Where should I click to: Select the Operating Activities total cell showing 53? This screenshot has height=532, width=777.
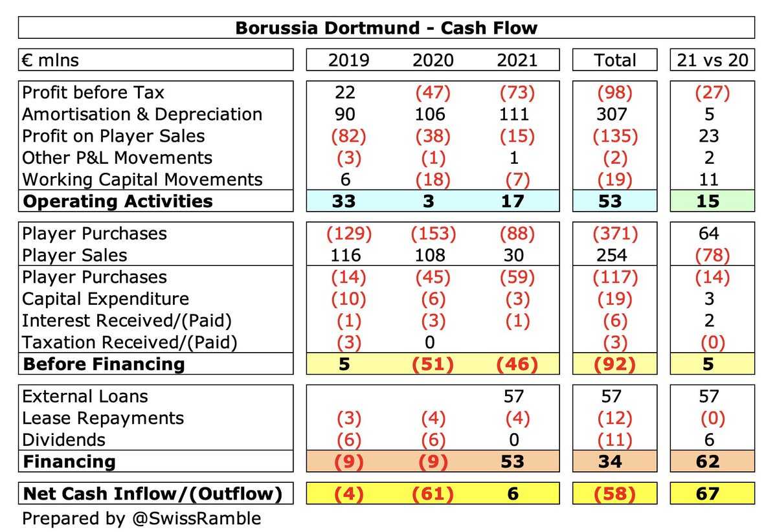[x=616, y=201]
